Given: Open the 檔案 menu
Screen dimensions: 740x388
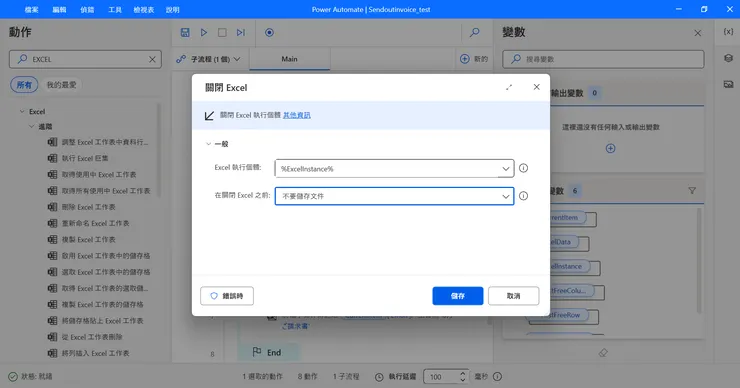Looking at the screenshot, I should pyautogui.click(x=32, y=9).
